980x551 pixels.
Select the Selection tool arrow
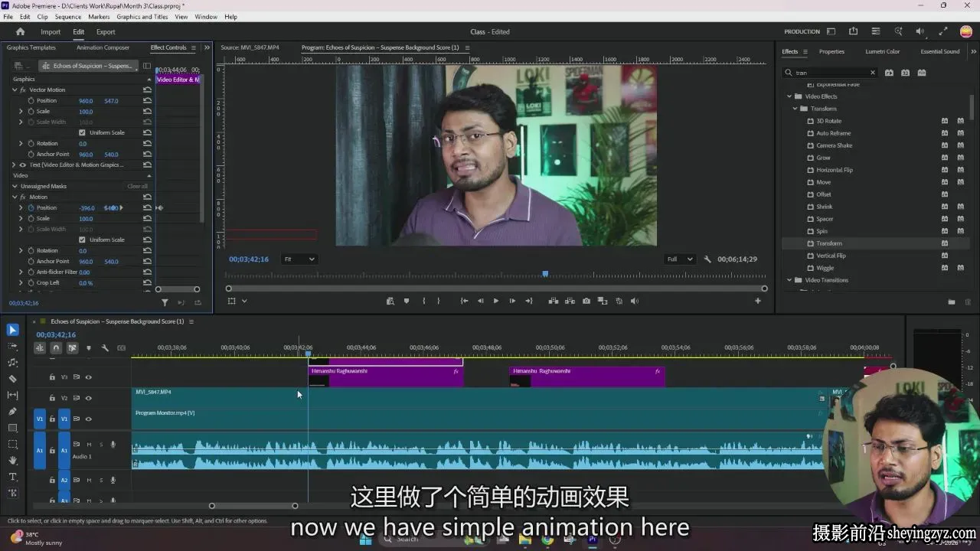[12, 330]
